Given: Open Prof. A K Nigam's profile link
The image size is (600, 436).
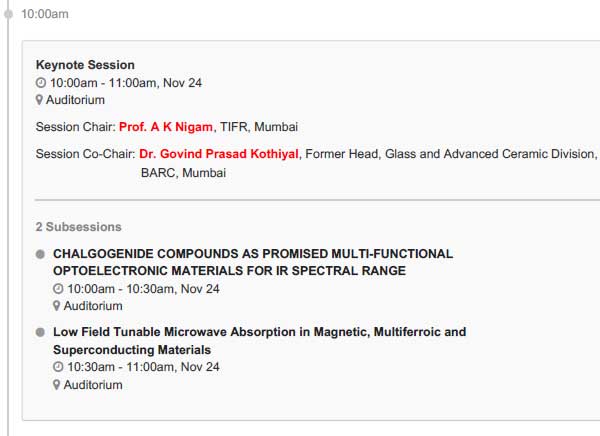Looking at the screenshot, I should (x=166, y=127).
